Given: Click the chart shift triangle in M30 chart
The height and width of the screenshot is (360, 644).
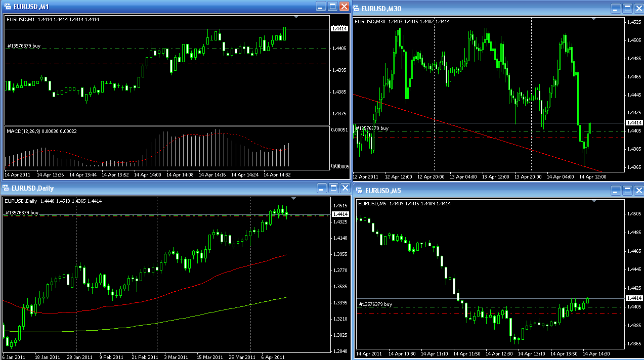Looking at the screenshot, I should pos(594,19).
